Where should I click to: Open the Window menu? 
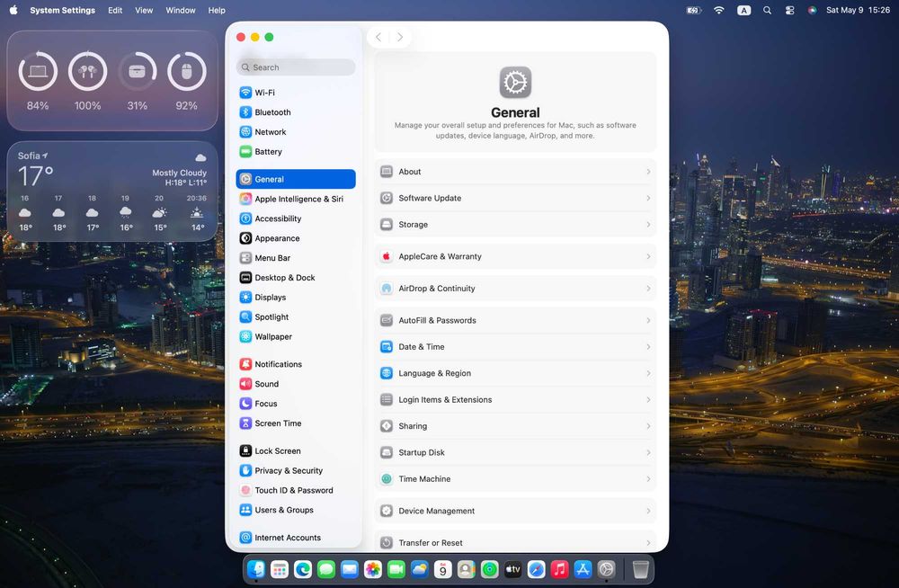(x=181, y=10)
